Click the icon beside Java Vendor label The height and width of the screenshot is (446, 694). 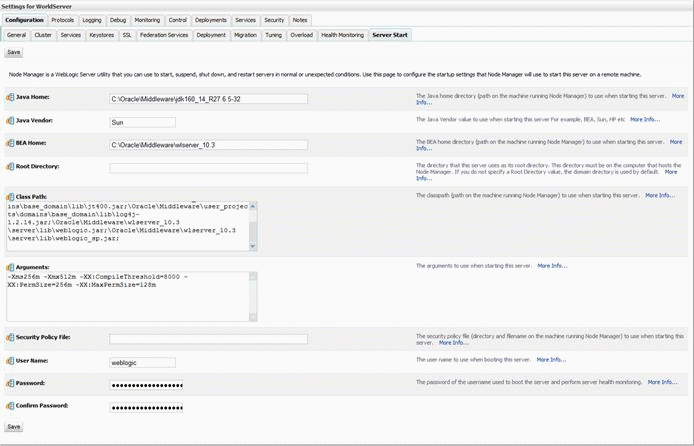pos(10,120)
